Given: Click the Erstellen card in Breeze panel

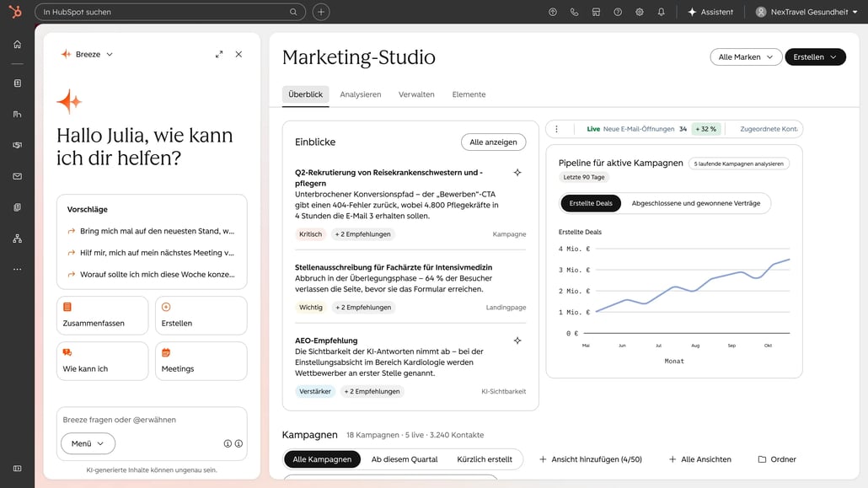Looking at the screenshot, I should pos(201,316).
